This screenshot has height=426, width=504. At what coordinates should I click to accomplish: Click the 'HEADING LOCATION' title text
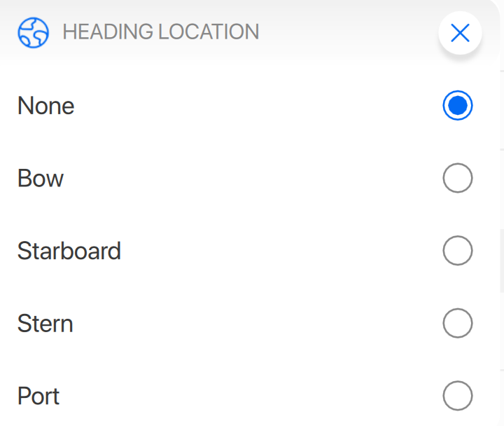pos(161,32)
